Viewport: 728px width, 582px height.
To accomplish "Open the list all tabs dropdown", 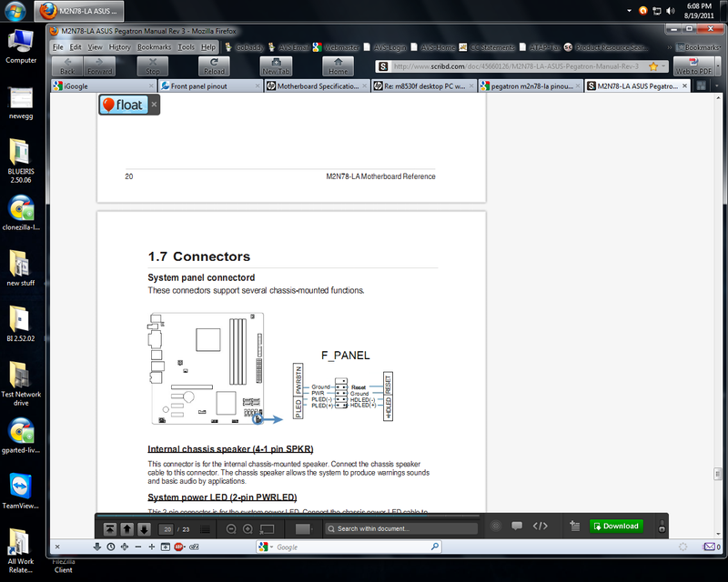I will point(717,85).
